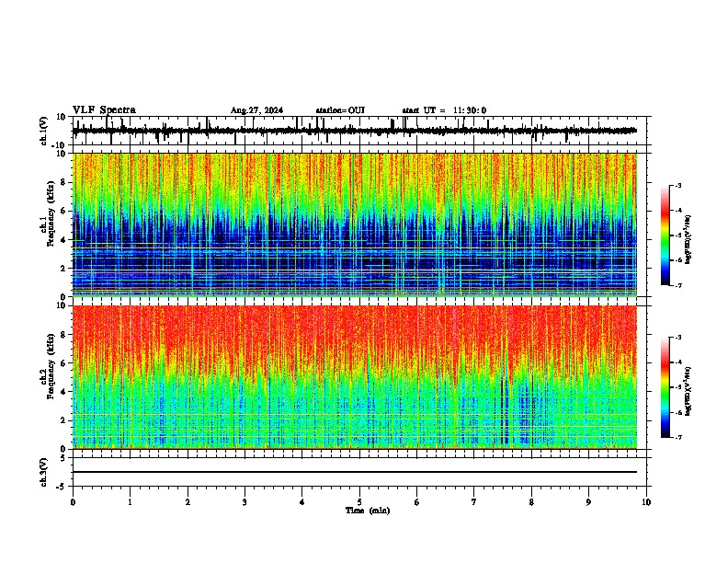The width and height of the screenshot is (728, 563).
Task: Click the date label "Aug.27, 2024"
Action: (256, 110)
